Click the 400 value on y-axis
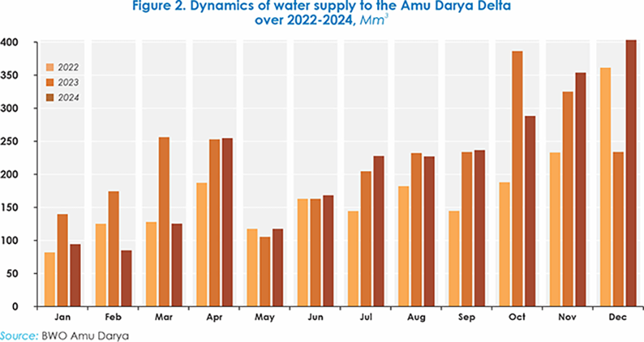Screen dimensions: 644x342 [9, 42]
